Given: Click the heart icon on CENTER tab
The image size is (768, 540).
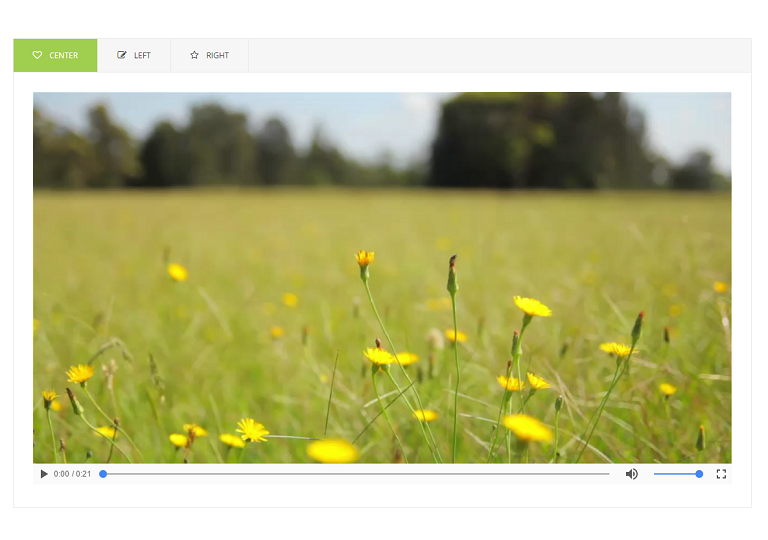Looking at the screenshot, I should [37, 55].
